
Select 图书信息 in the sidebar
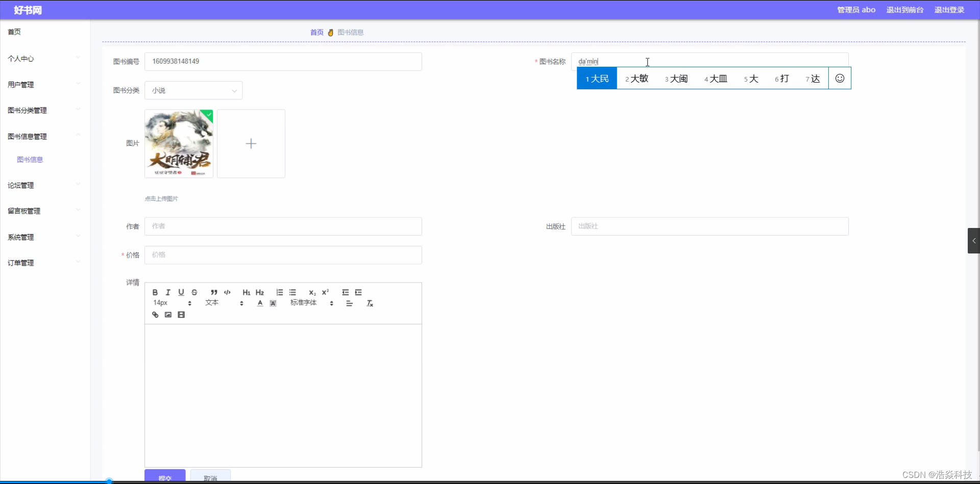pyautogui.click(x=30, y=159)
